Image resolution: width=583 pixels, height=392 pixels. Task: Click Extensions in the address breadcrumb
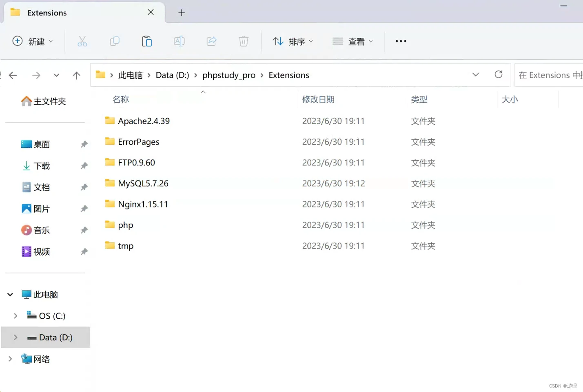point(289,75)
